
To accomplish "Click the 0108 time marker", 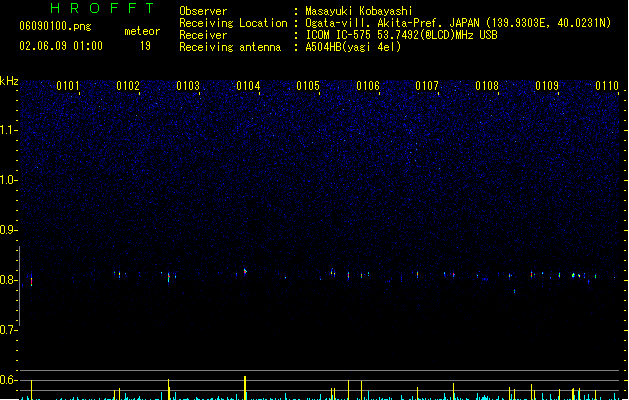I will [487, 86].
